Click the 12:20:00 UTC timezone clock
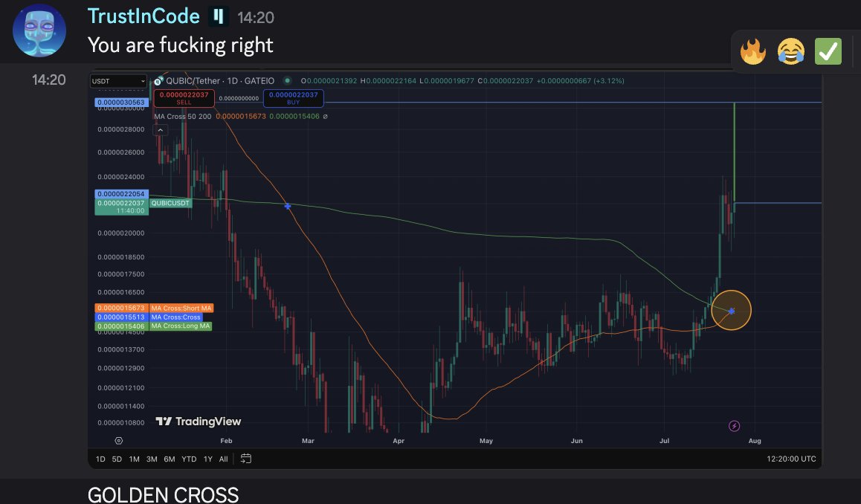Image resolution: width=861 pixels, height=504 pixels. coord(791,459)
